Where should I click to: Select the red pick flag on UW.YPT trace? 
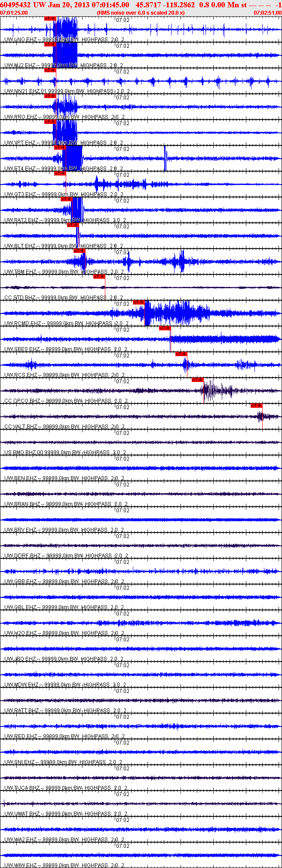(x=50, y=122)
